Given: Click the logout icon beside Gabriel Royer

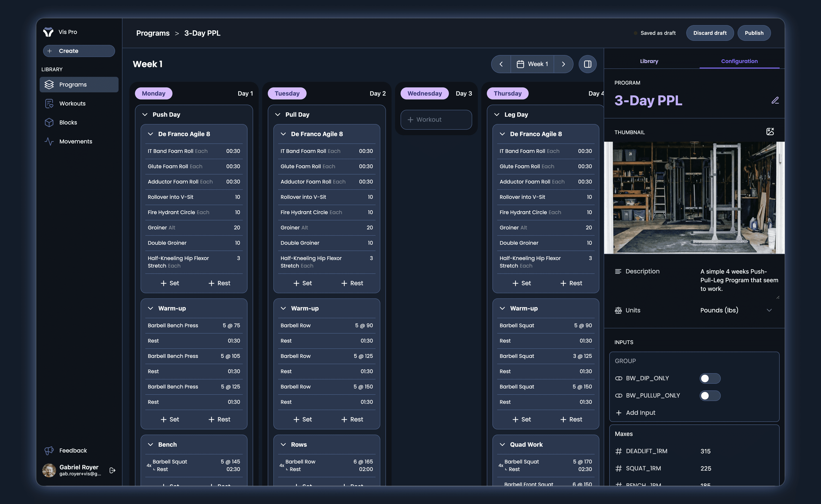Looking at the screenshot, I should [x=112, y=470].
